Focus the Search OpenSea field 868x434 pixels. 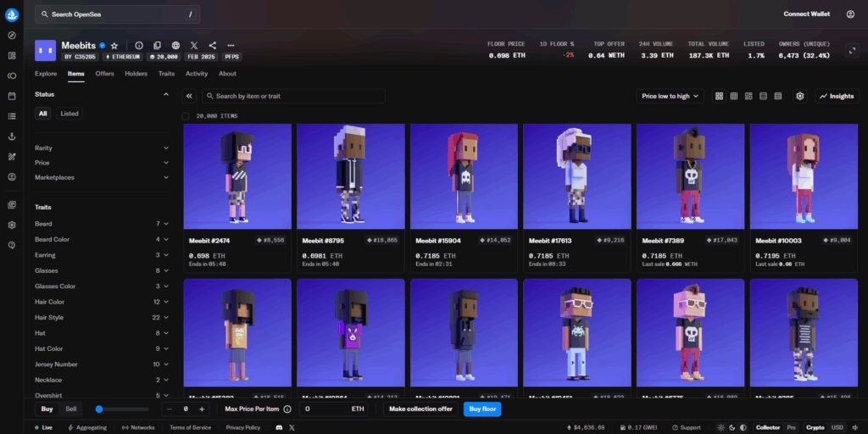pos(117,14)
